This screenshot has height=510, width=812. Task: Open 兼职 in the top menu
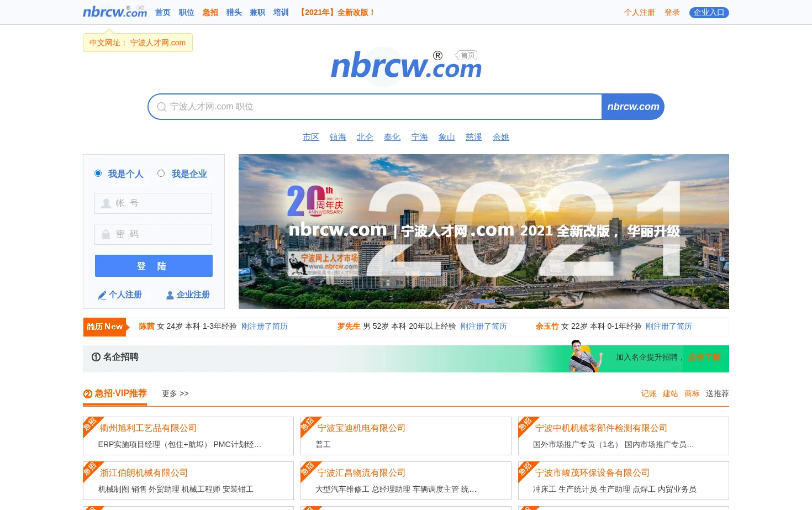(x=257, y=12)
